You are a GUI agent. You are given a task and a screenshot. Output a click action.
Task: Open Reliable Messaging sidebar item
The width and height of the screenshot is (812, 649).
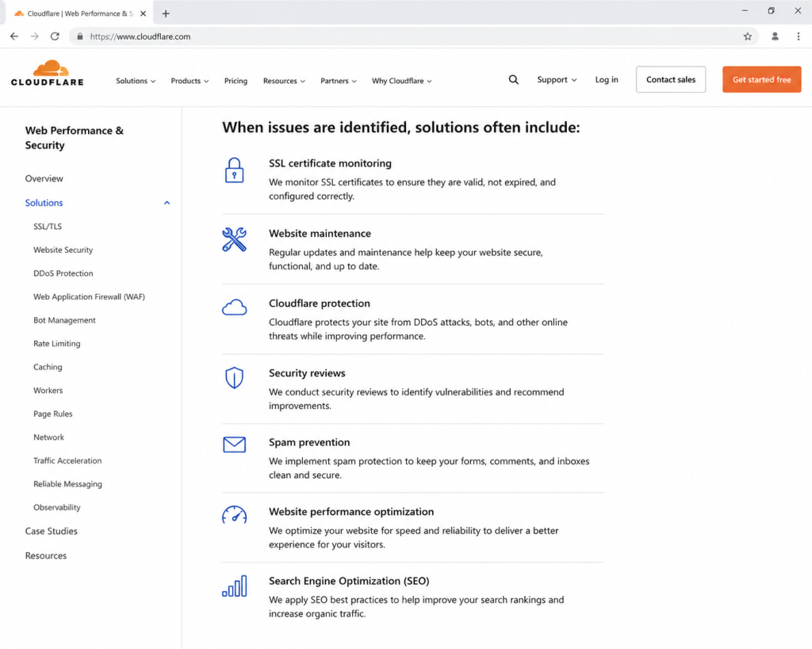(68, 484)
